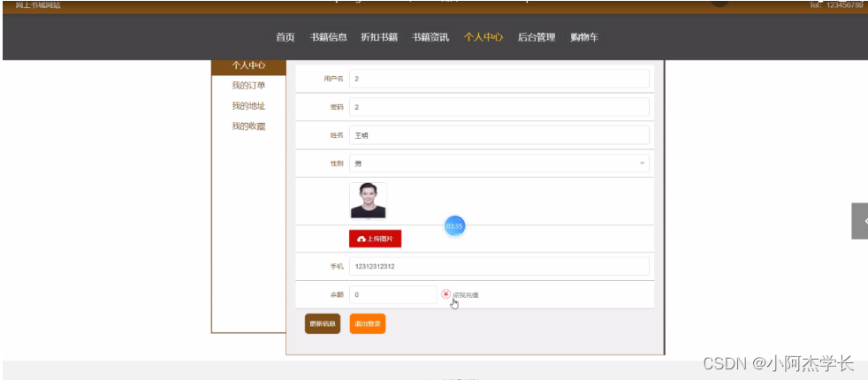This screenshot has height=380, width=868.
Task: Click the orange 退出登录 button
Action: point(367,324)
